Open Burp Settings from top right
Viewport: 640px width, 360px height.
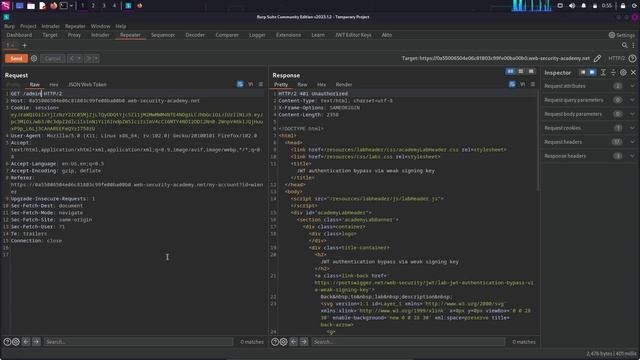point(622,35)
